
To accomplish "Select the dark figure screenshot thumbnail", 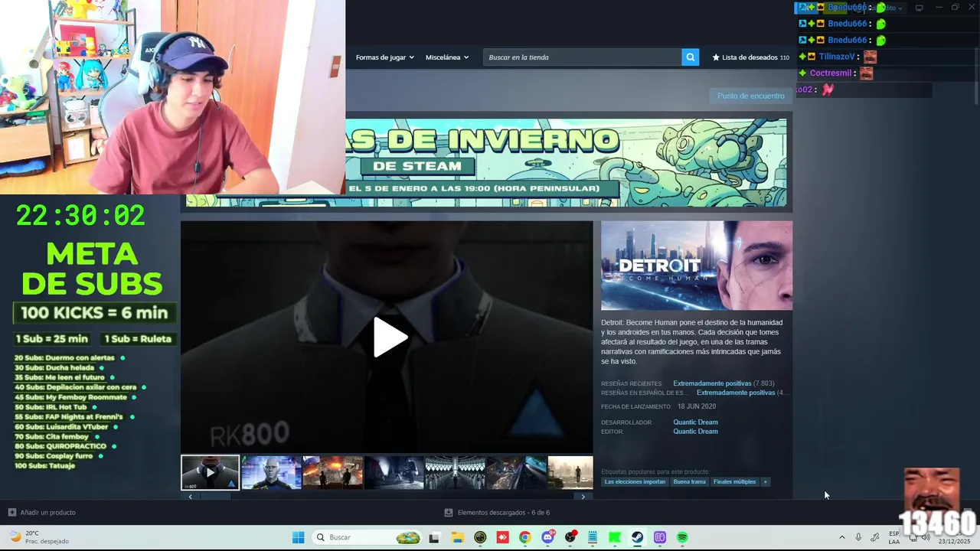I will (x=394, y=473).
